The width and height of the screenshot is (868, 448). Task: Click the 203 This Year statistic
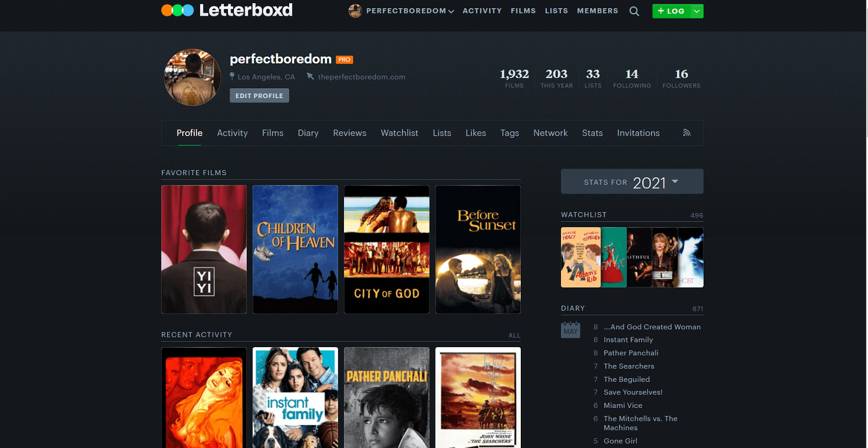pos(557,78)
